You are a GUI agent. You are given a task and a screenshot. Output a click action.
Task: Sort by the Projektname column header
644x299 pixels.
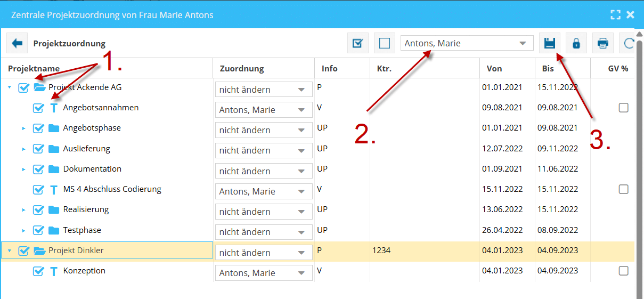pyautogui.click(x=33, y=69)
